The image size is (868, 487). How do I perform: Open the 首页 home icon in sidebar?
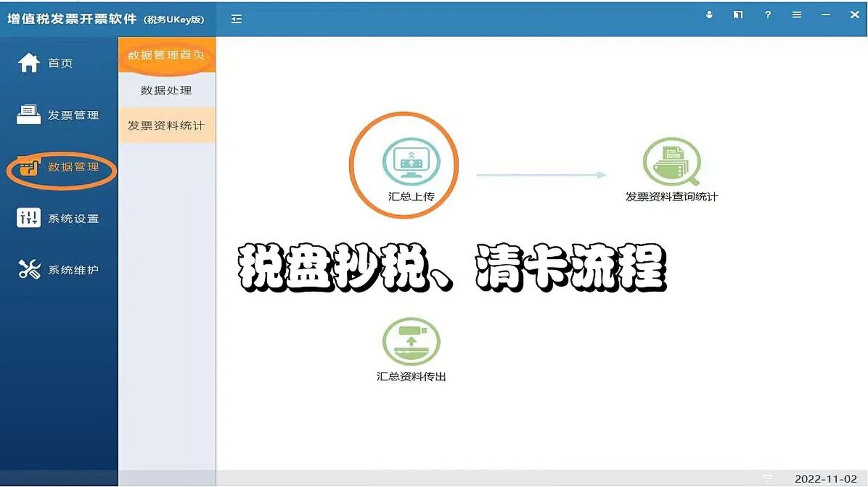29,64
